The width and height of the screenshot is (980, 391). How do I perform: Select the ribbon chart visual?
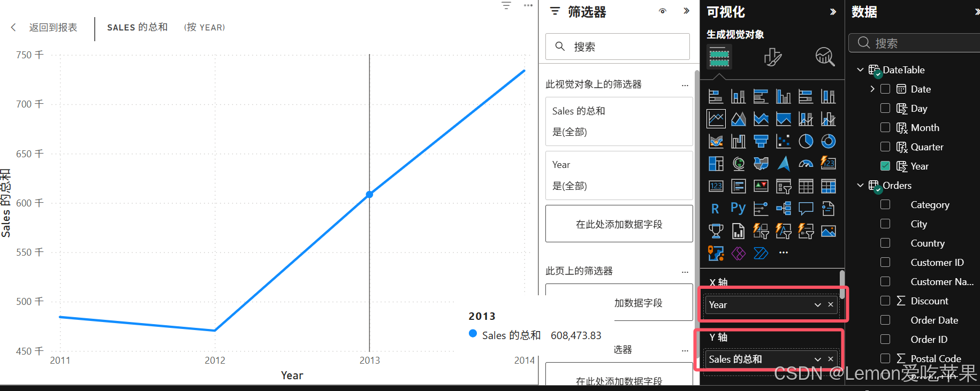pos(716,141)
